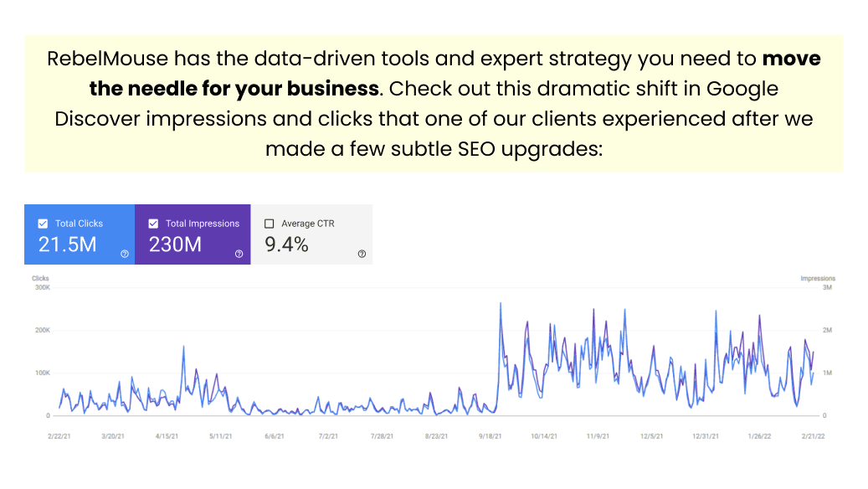Screen dimensions: 868x489
Task: Toggle the purple Total Impressions metric card
Action: click(193, 234)
